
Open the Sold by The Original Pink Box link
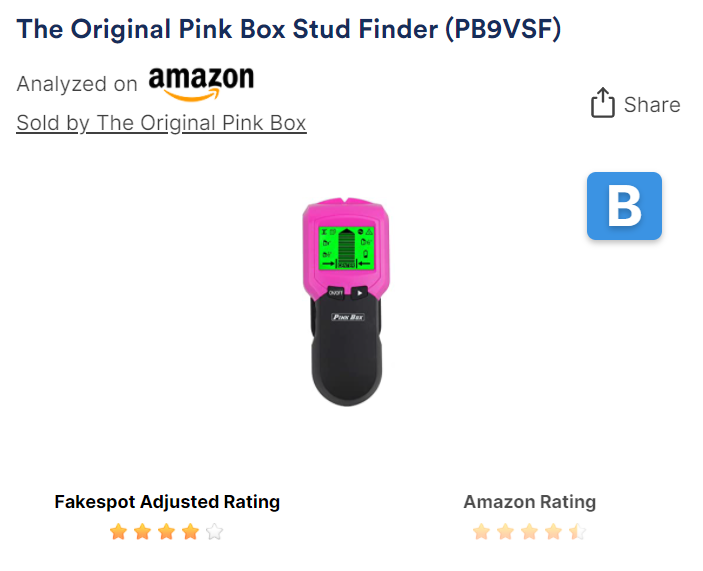tap(161, 123)
